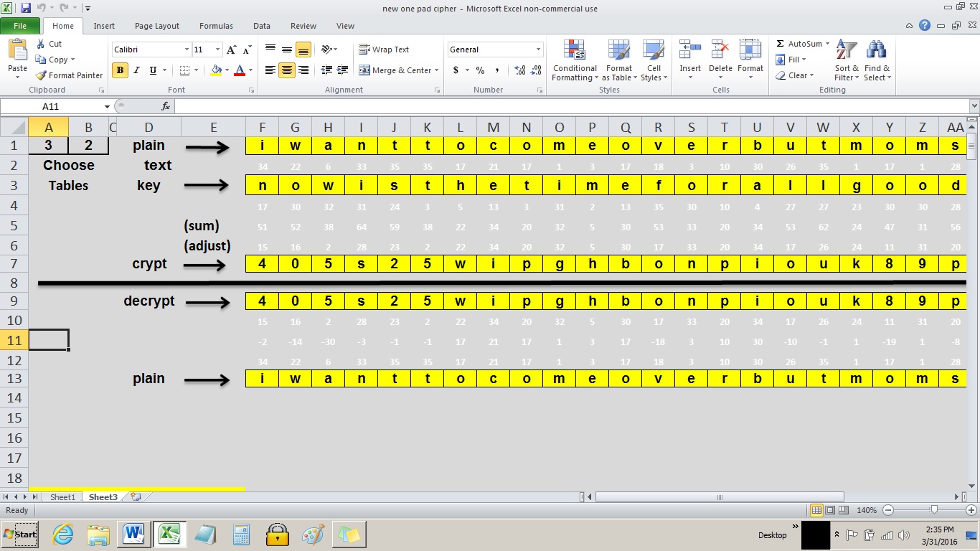Toggle Italic formatting
Screen dimensions: 980x551
click(x=136, y=70)
